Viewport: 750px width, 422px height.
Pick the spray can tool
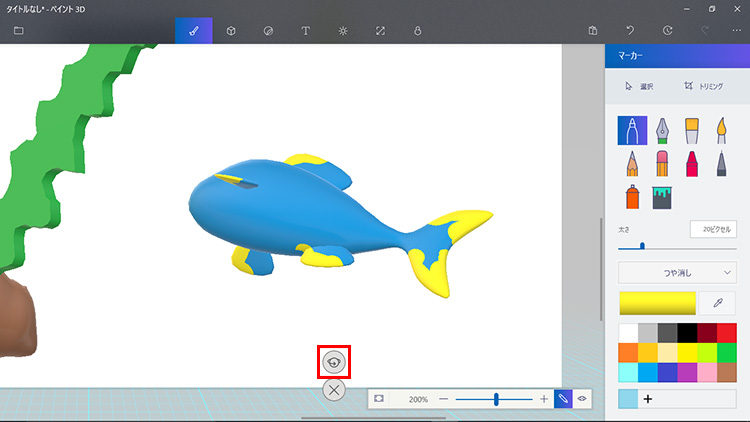pos(632,196)
